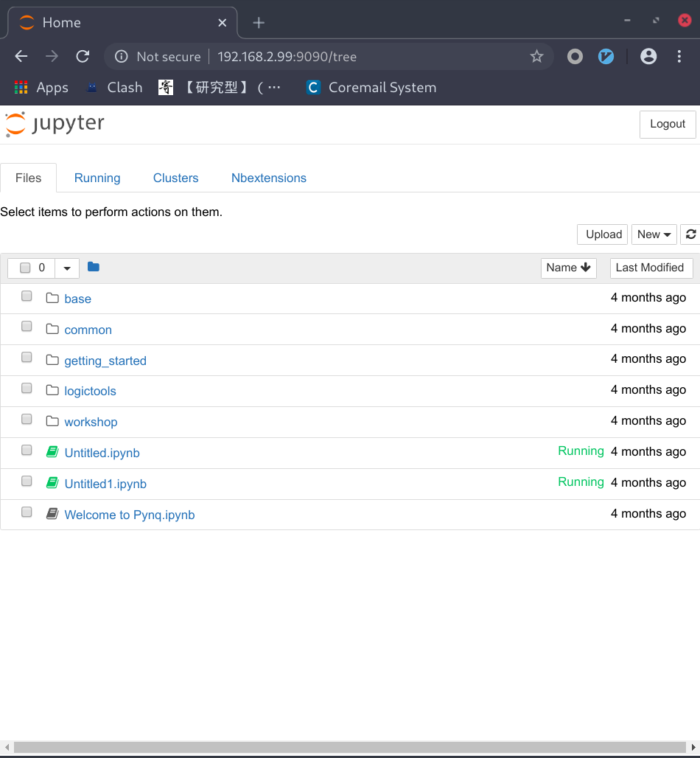The width and height of the screenshot is (700, 758).
Task: Go back in browser history
Action: (21, 57)
